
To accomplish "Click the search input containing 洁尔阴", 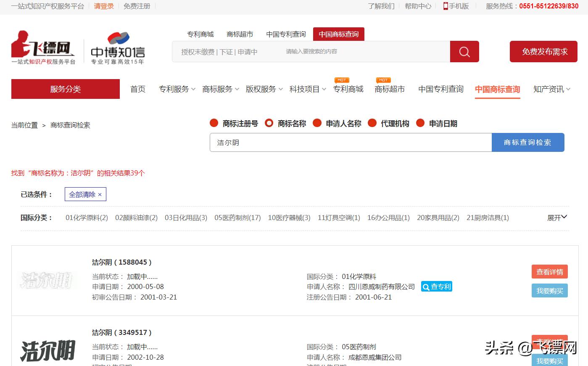I will [x=351, y=142].
